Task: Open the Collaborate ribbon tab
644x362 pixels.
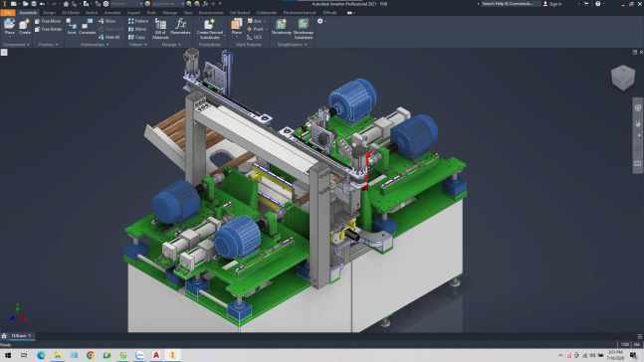Action: (266, 13)
